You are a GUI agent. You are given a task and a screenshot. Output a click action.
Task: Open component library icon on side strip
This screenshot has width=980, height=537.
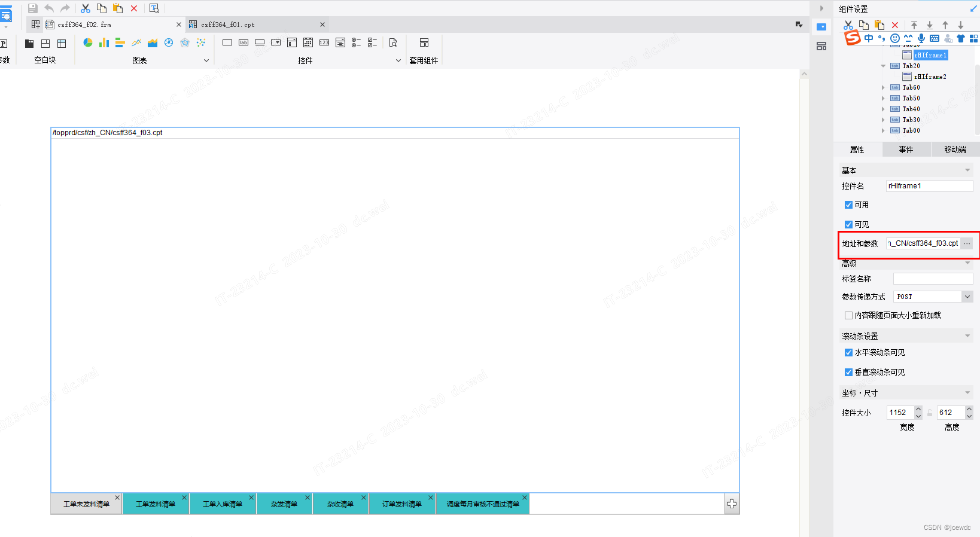pos(821,46)
